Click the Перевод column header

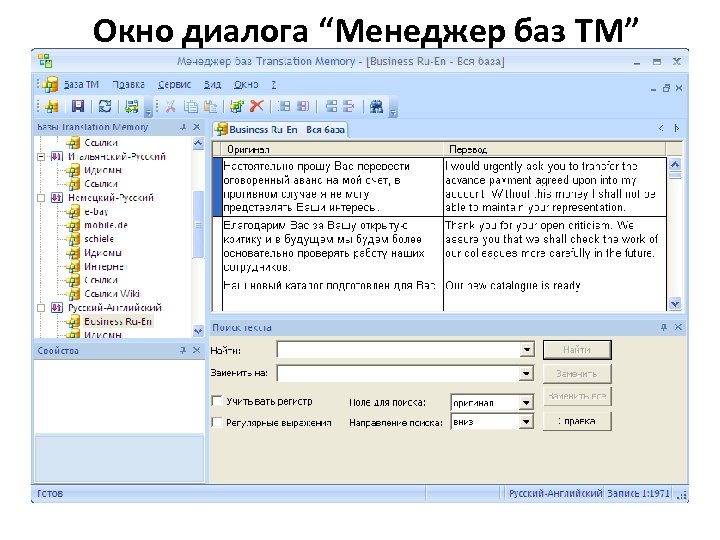click(x=555, y=149)
